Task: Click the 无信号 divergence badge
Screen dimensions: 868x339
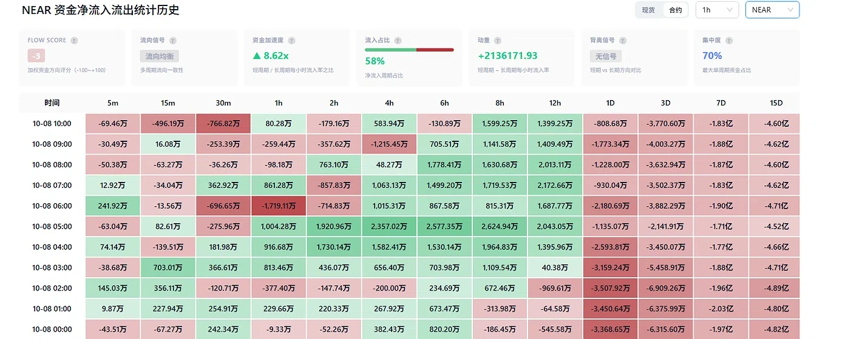Action: point(605,56)
